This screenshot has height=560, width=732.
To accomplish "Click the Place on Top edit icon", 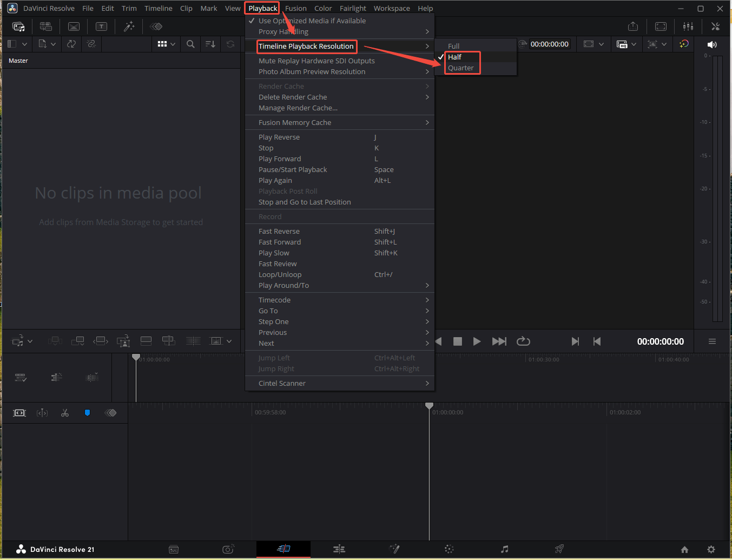I will point(146,341).
